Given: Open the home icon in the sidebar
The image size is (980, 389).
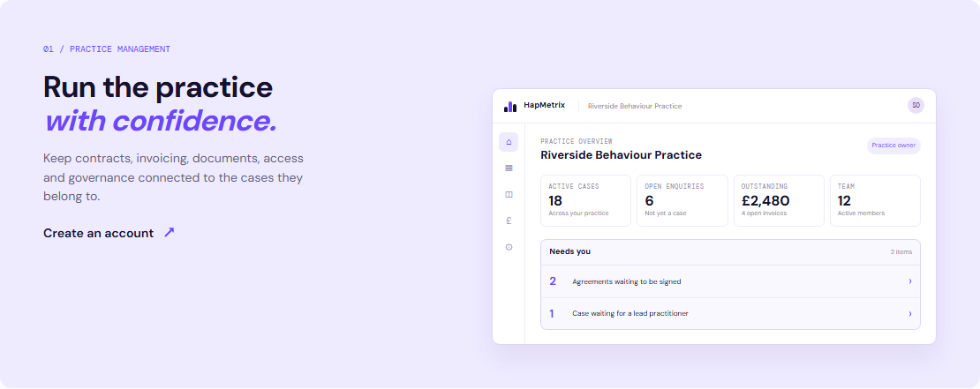Looking at the screenshot, I should click(x=509, y=142).
